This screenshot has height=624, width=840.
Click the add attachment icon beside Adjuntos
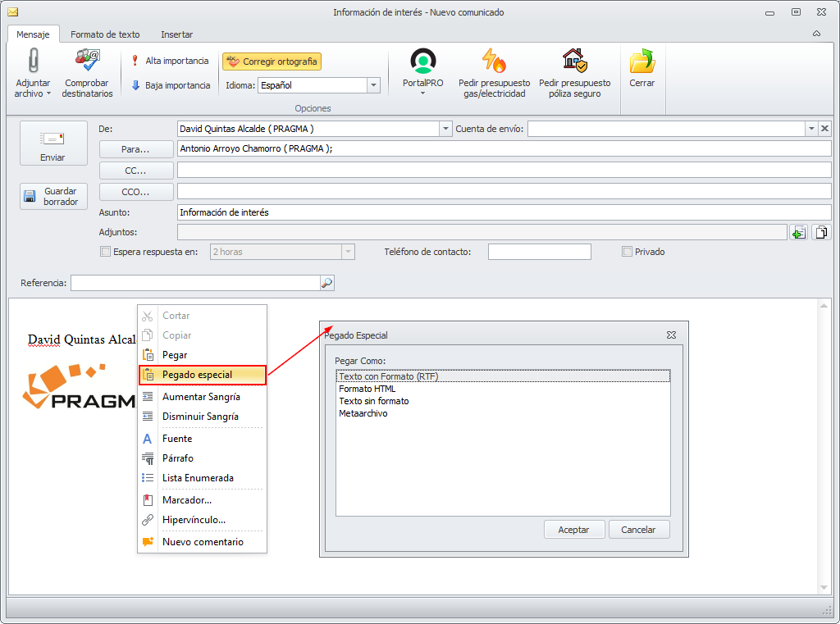797,233
